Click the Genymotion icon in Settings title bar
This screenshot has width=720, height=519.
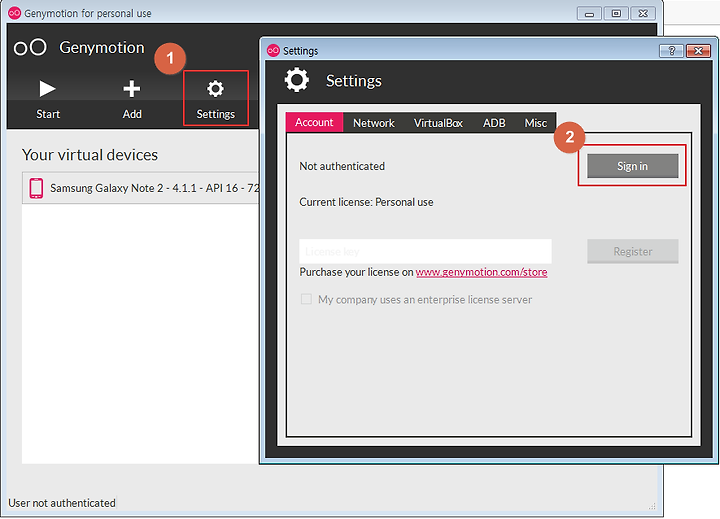coord(273,50)
